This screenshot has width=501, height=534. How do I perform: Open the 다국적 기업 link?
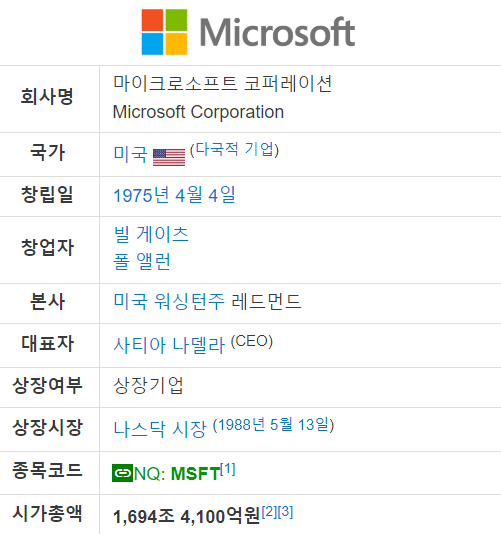tap(235, 149)
